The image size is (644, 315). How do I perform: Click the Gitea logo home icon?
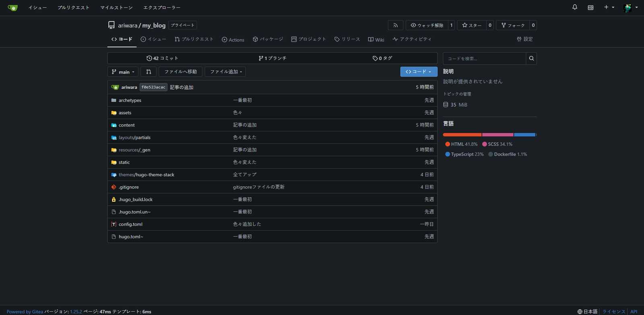pyautogui.click(x=12, y=8)
